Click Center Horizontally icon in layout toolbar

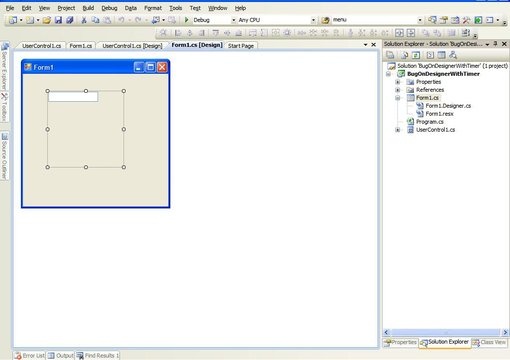(399, 33)
